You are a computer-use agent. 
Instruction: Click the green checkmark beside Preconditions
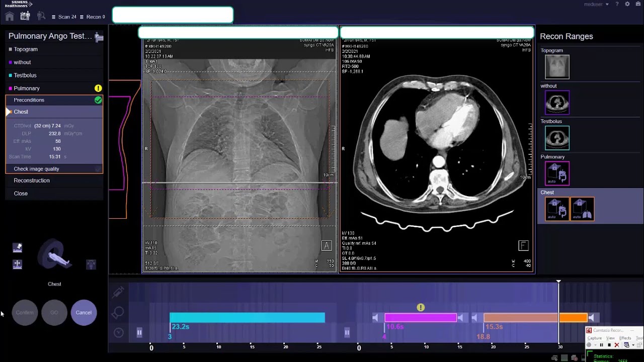(98, 100)
